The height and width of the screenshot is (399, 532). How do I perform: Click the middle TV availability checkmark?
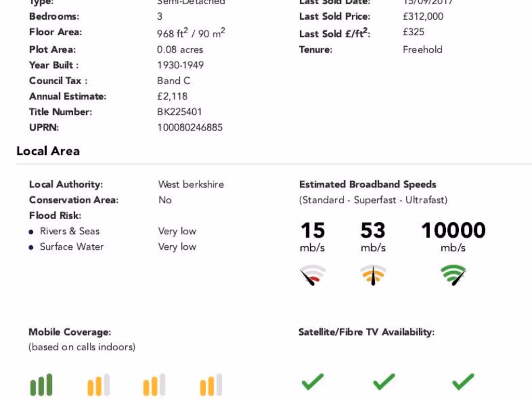point(384,382)
